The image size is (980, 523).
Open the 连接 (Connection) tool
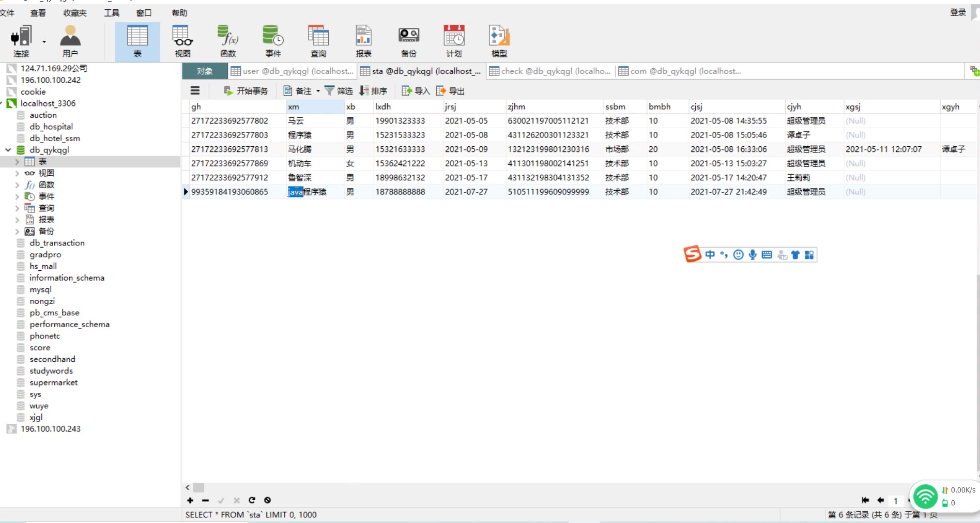tap(21, 41)
